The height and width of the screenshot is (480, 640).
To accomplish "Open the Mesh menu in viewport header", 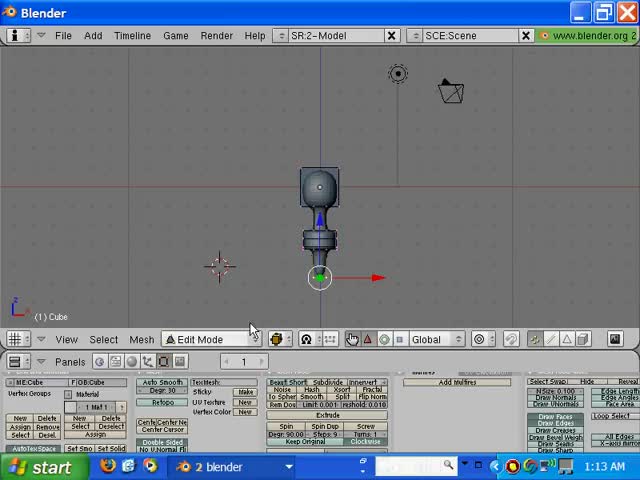I will [x=142, y=340].
